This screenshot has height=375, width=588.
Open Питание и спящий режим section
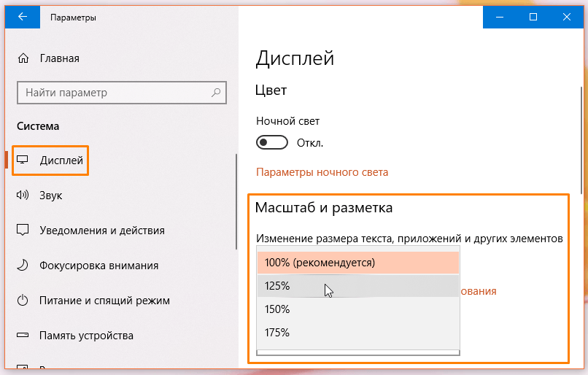point(105,300)
